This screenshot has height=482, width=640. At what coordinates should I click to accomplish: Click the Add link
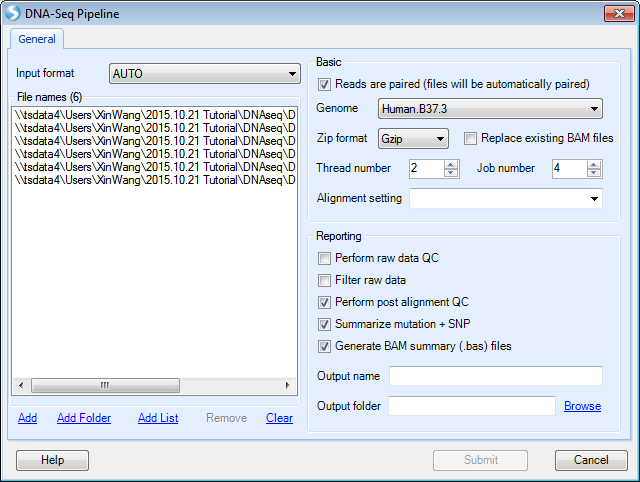pos(27,418)
